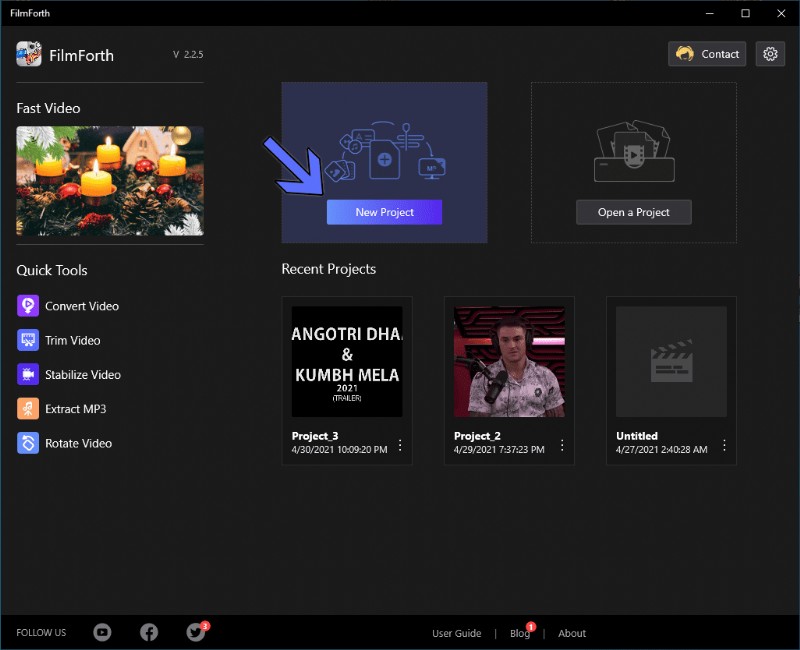Open the options menu for Project_2
This screenshot has height=650, width=800.
pos(562,444)
